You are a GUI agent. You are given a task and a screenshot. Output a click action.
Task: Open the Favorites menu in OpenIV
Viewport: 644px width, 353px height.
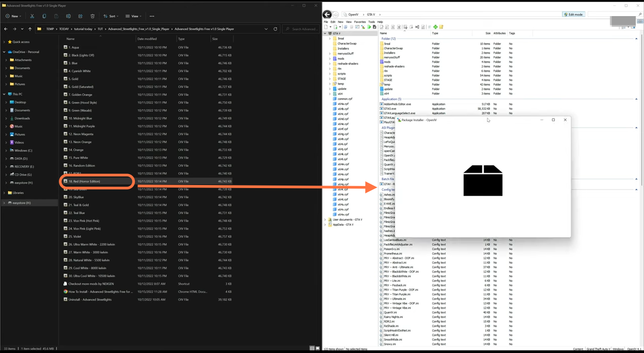[360, 22]
